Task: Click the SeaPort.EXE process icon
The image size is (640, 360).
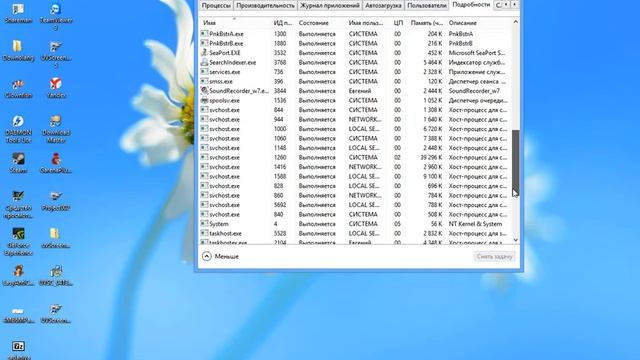Action: [204, 52]
